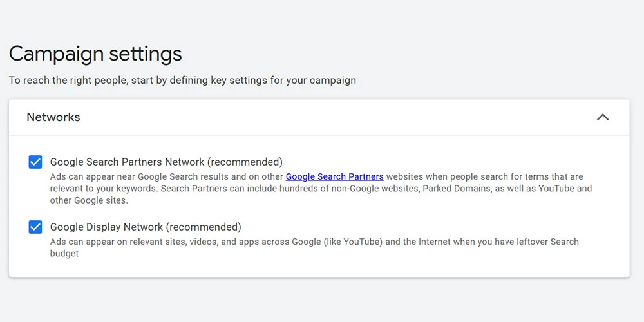
Task: Click "(recommended)" beside Google Display Network
Action: coord(204,227)
